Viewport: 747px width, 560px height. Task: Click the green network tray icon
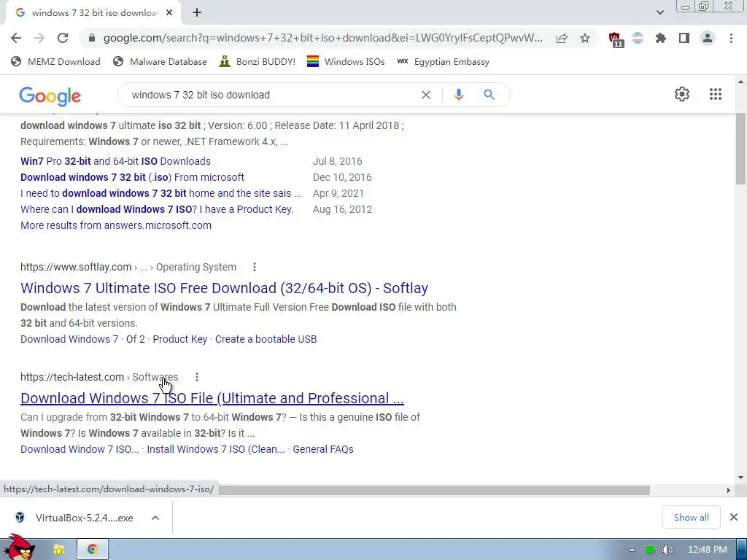pyautogui.click(x=649, y=550)
